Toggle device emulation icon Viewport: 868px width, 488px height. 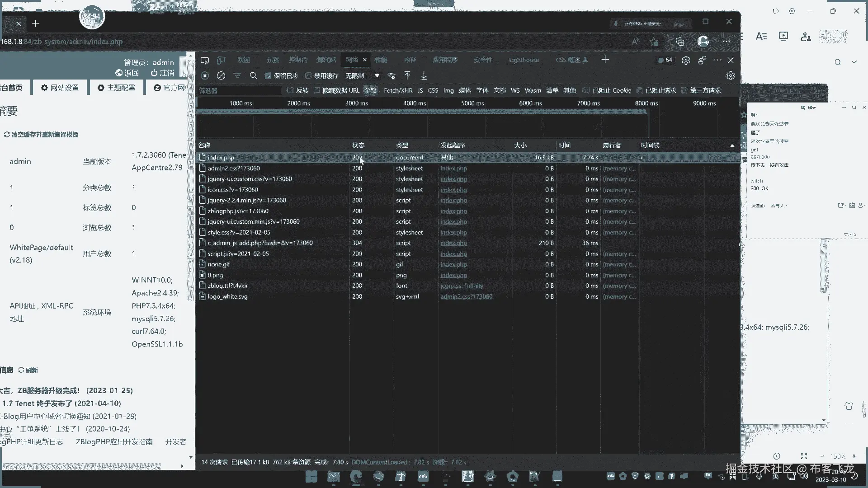[221, 60]
